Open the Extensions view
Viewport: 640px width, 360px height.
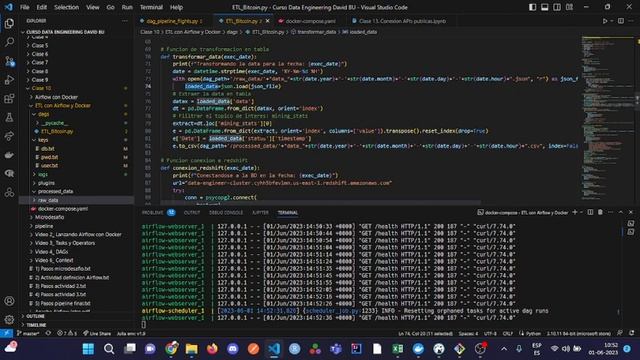(9, 99)
